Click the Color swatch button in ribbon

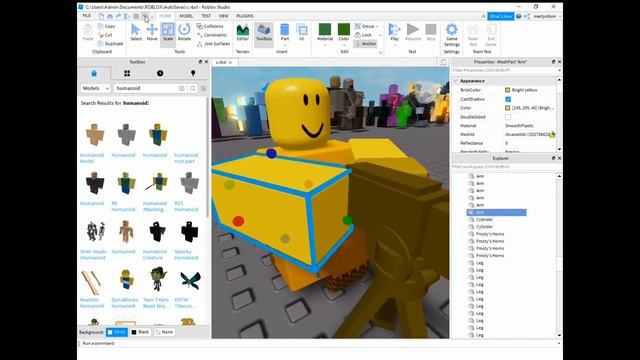click(x=344, y=31)
